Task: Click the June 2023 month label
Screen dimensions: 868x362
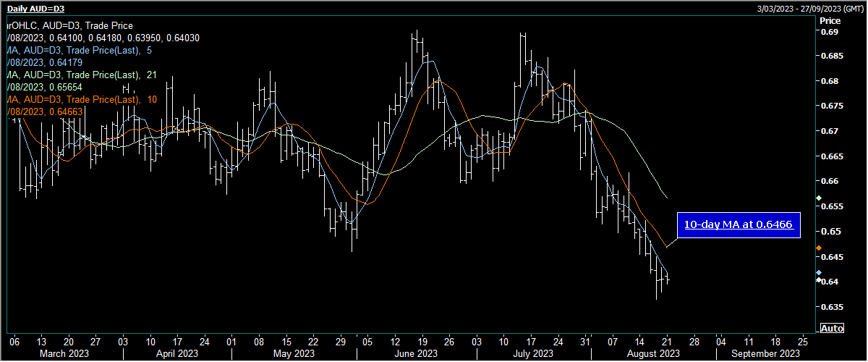Action: point(417,353)
